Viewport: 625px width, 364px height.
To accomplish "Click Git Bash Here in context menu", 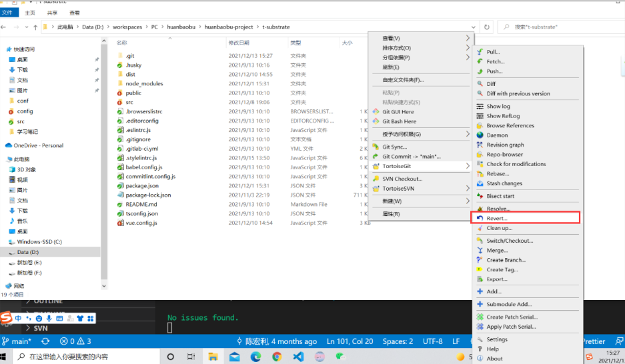I will pos(399,121).
